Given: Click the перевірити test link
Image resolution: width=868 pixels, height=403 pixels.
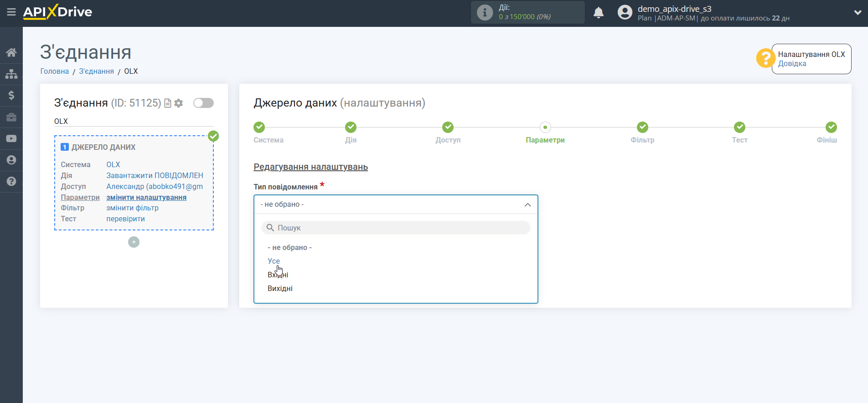Looking at the screenshot, I should click(x=125, y=219).
